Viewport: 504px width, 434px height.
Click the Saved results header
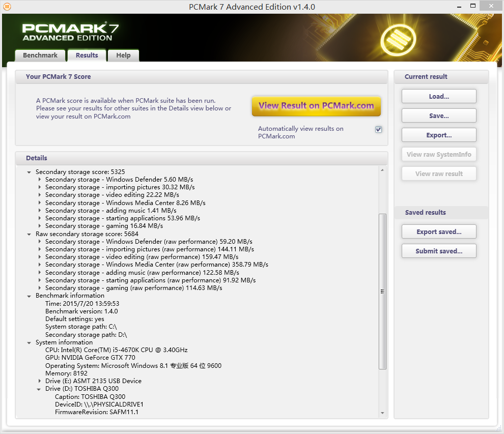(x=441, y=213)
